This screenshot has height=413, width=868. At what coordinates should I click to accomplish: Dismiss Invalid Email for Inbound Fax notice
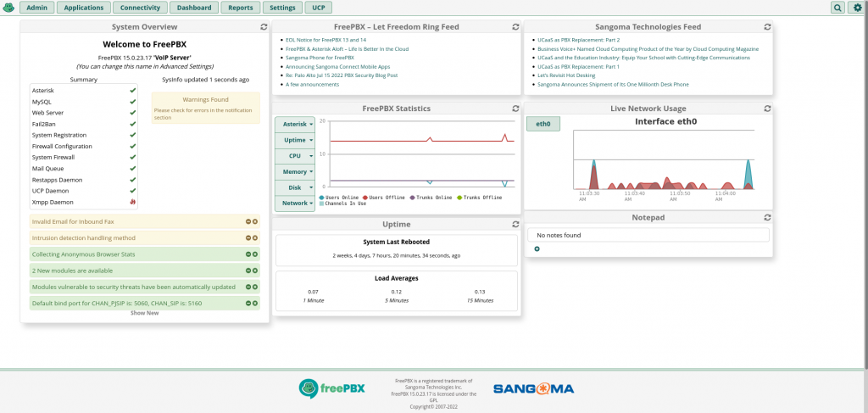[x=255, y=221]
